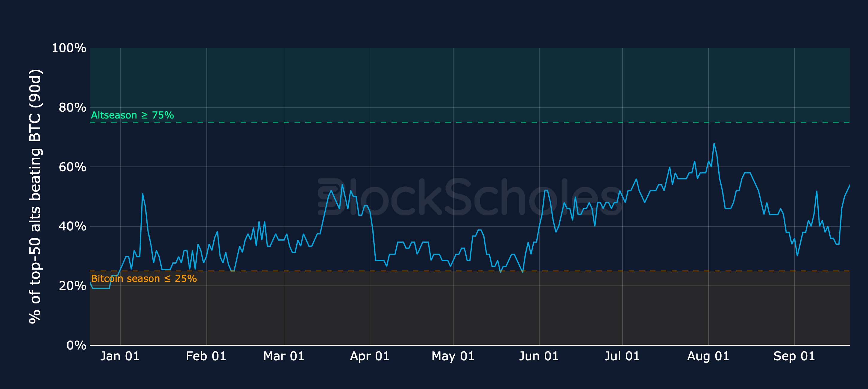Click the 60% y-axis tick label
Viewport: 868px width, 389px height.
pyautogui.click(x=72, y=167)
